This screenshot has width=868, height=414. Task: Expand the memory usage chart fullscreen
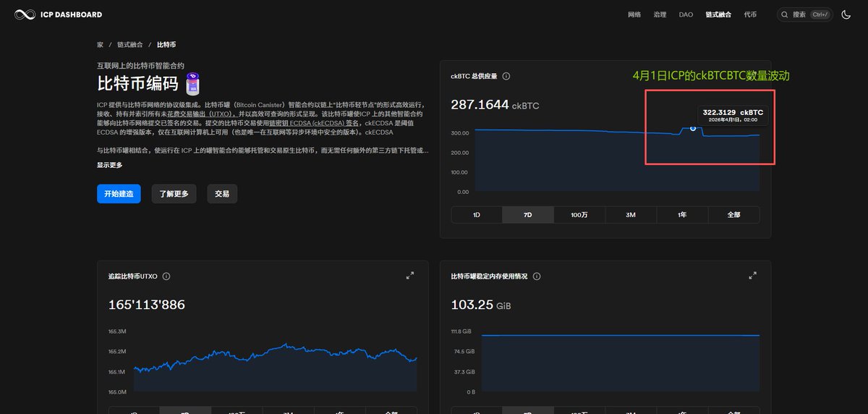click(x=753, y=276)
